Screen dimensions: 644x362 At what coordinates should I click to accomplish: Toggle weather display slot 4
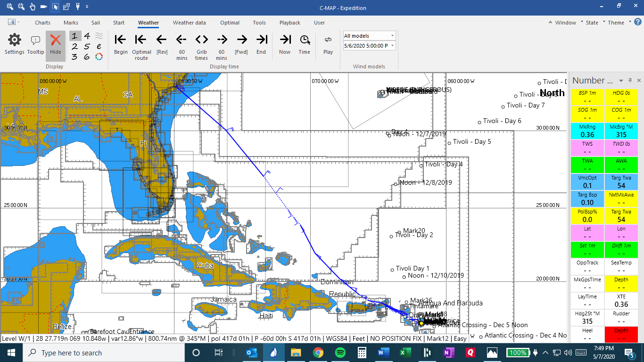87,36
